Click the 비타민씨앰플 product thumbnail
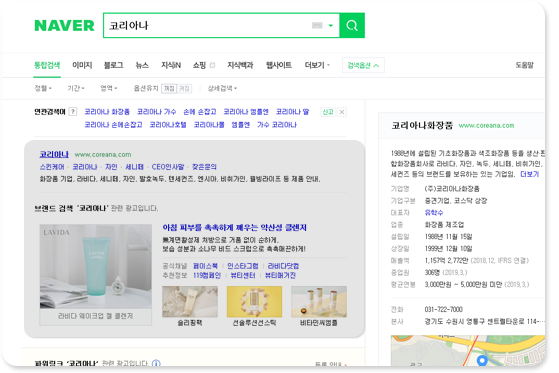The image size is (559, 373). (x=319, y=302)
